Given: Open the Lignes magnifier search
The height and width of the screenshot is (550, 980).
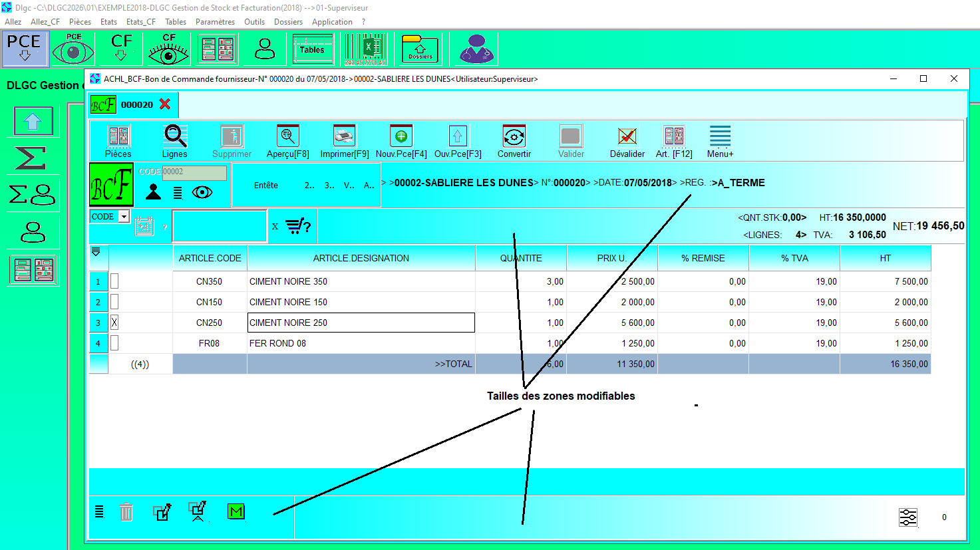Looking at the screenshot, I should pyautogui.click(x=175, y=137).
